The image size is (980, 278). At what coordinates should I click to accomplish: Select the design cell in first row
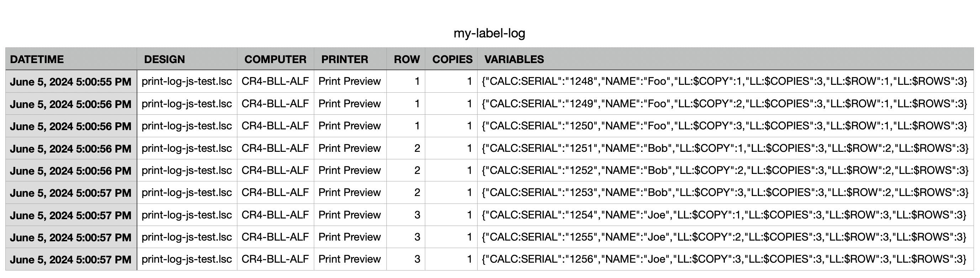tap(186, 82)
